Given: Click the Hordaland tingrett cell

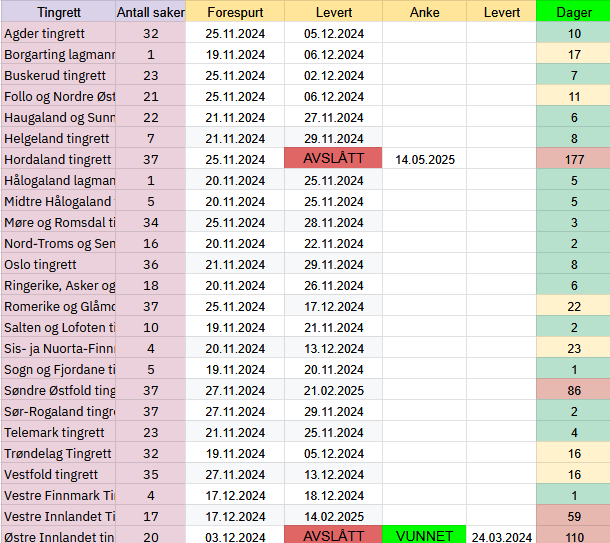Looking at the screenshot, I should point(58,159).
